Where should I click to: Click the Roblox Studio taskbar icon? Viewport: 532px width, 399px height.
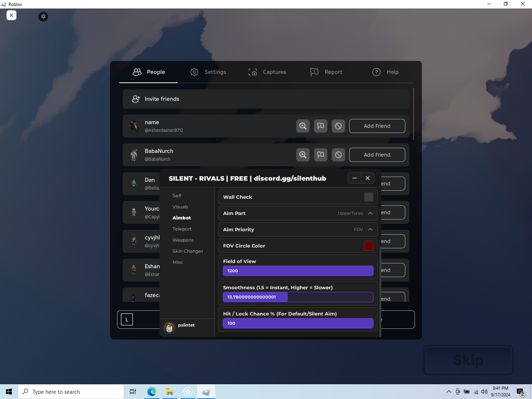click(188, 392)
